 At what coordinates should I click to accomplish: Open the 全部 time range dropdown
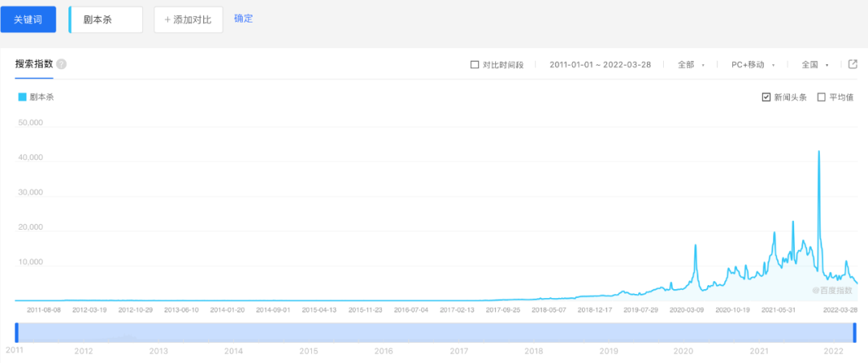click(690, 65)
